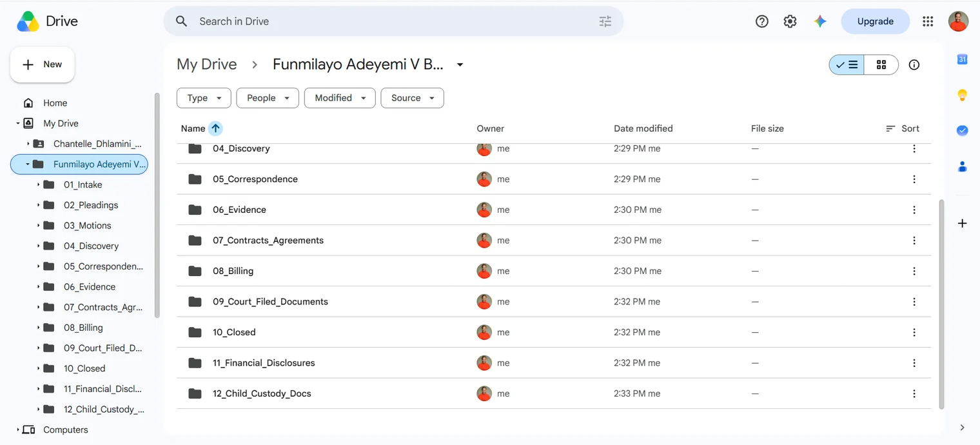This screenshot has width=980, height=445.
Task: Click the New button
Action: [x=43, y=64]
